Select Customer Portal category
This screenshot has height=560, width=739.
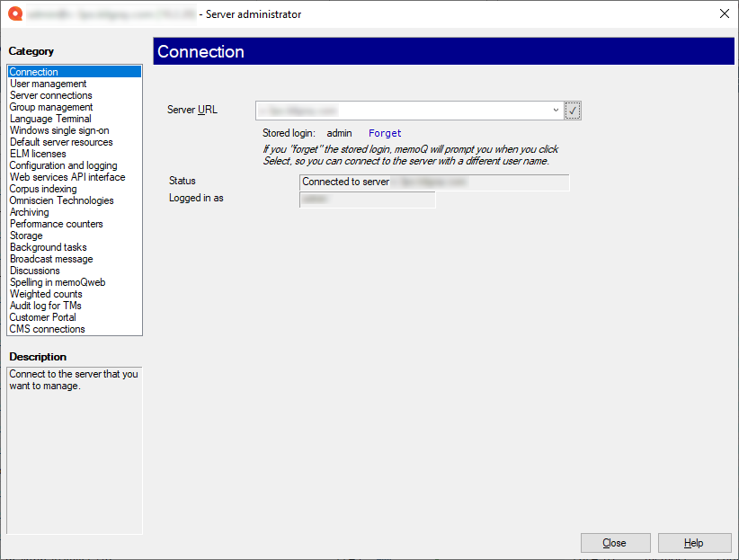(75, 317)
